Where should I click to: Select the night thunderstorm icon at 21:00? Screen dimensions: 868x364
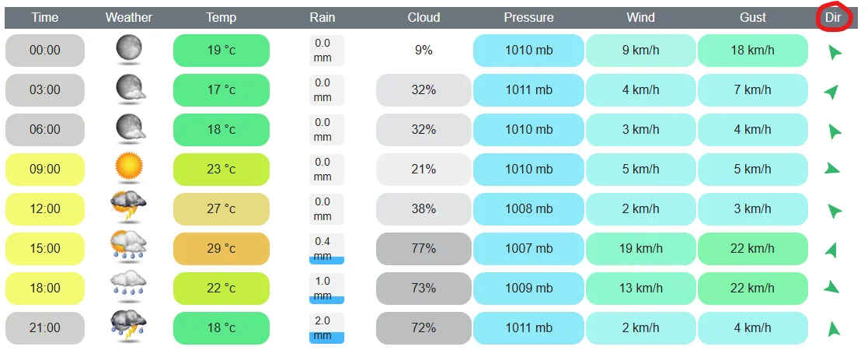128,327
